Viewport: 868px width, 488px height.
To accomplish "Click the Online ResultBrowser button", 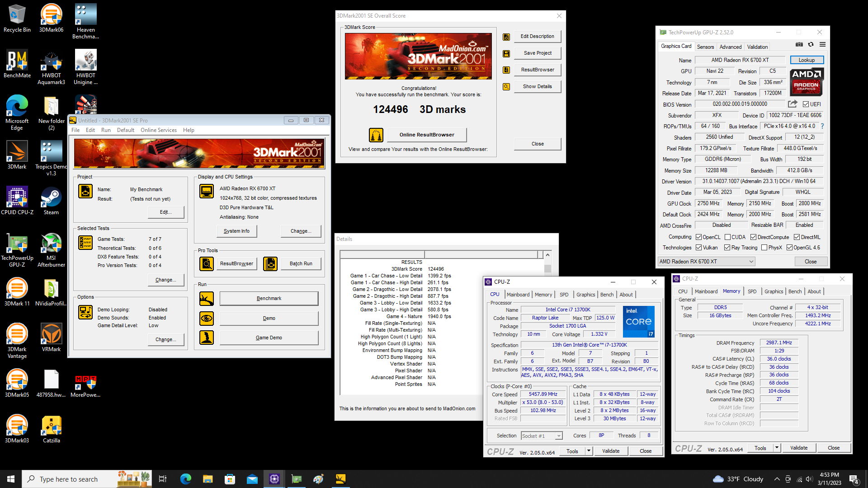I will [427, 135].
